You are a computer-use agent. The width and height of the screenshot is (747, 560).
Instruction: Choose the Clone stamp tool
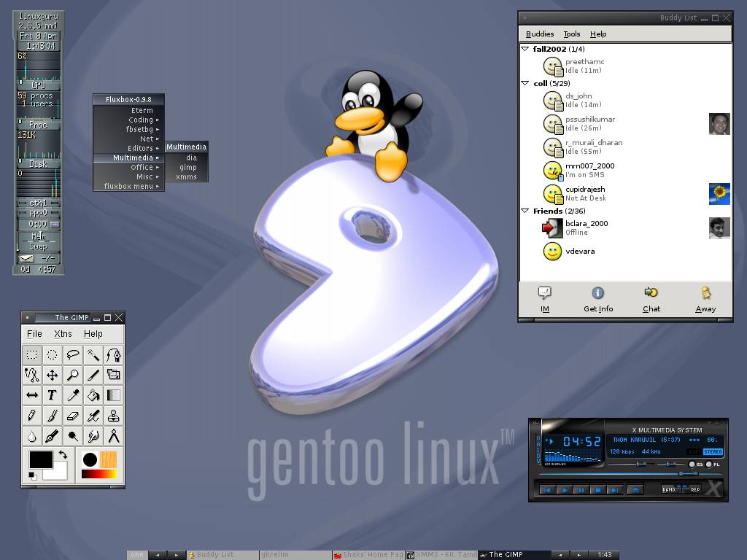[x=114, y=415]
